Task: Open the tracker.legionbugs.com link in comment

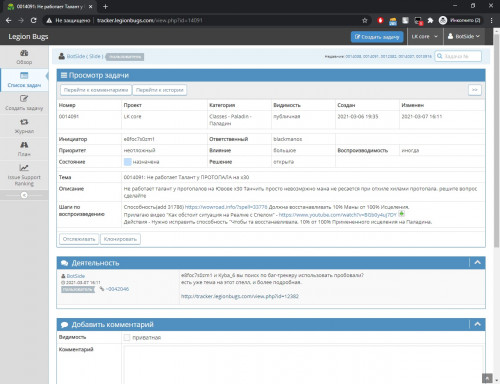Action: [x=240, y=296]
